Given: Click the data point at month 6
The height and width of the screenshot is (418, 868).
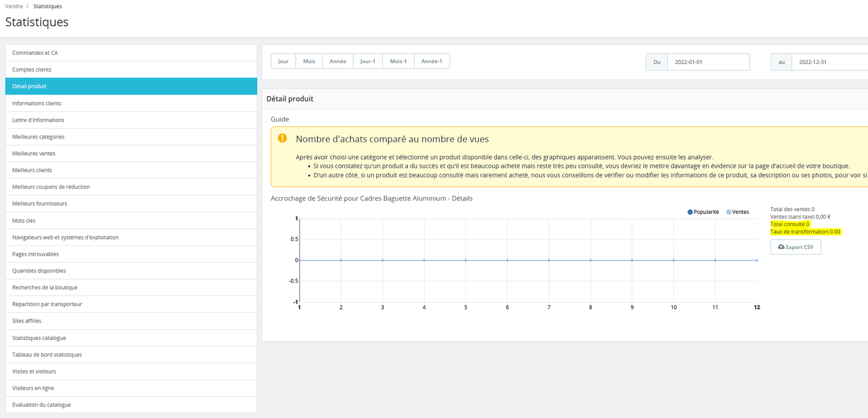Looking at the screenshot, I should pyautogui.click(x=507, y=260).
